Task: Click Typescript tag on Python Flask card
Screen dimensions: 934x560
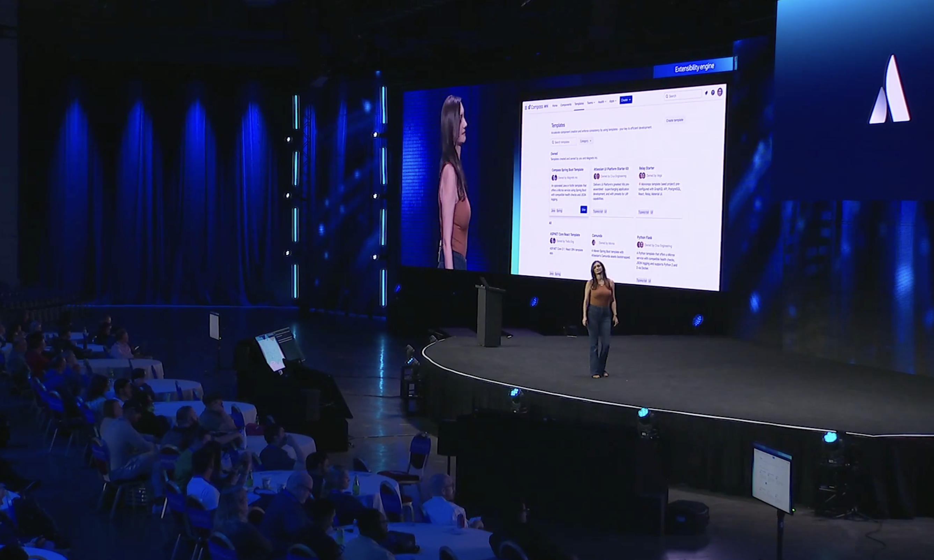Action: click(642, 281)
